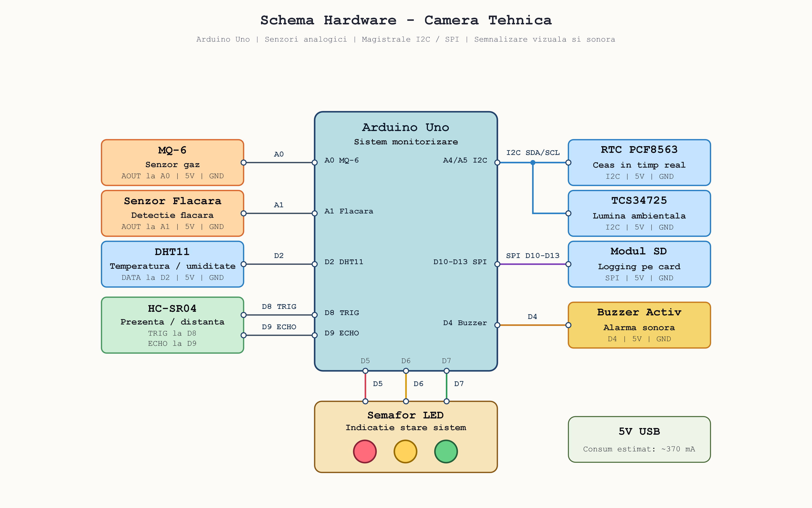Viewport: 812px width, 508px height.
Task: Click the orange wire to Buzzer Activ
Action: point(533,325)
